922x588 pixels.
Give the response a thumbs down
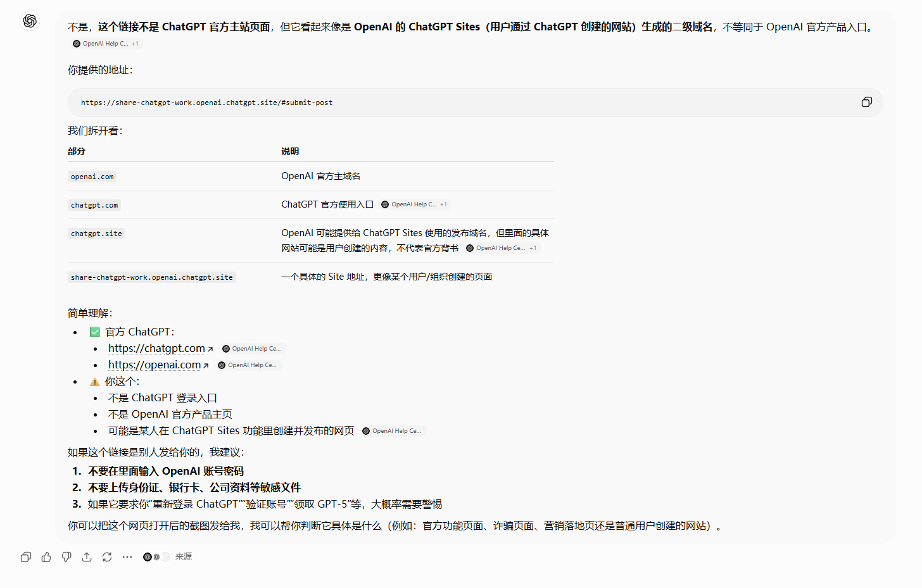66,557
